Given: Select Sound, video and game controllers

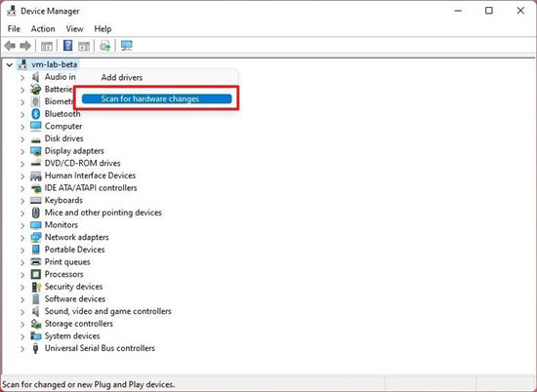Looking at the screenshot, I should pyautogui.click(x=107, y=311).
